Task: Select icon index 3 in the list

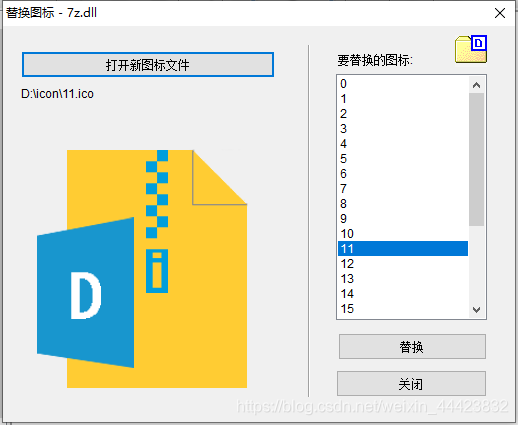Action: [x=403, y=129]
